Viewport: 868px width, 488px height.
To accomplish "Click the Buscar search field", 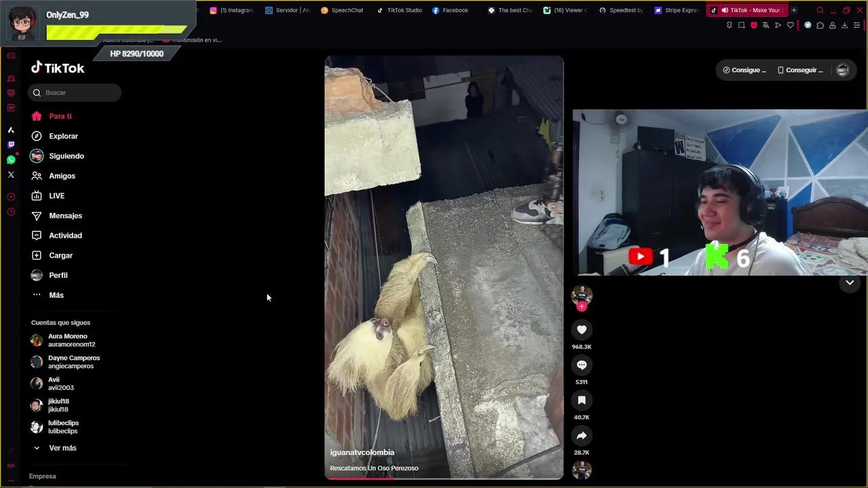I will [x=75, y=92].
